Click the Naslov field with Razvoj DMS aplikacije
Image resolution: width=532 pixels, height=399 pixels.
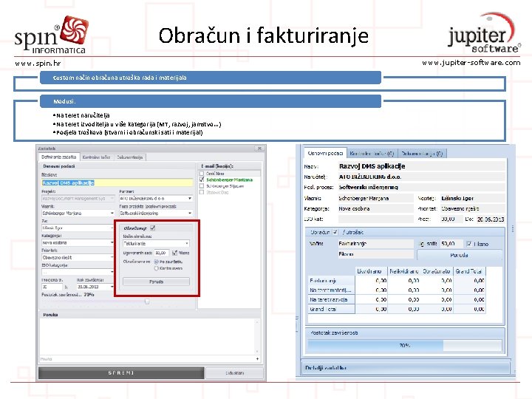tap(117, 183)
